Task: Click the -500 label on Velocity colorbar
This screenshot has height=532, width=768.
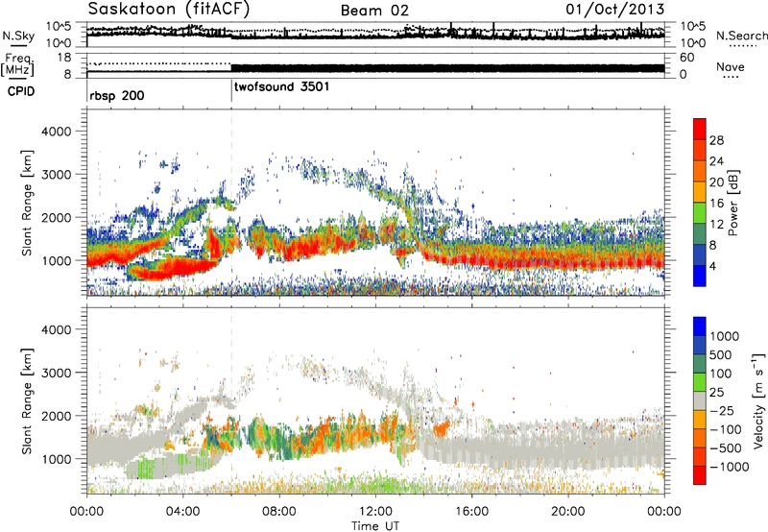Action: pos(726,448)
